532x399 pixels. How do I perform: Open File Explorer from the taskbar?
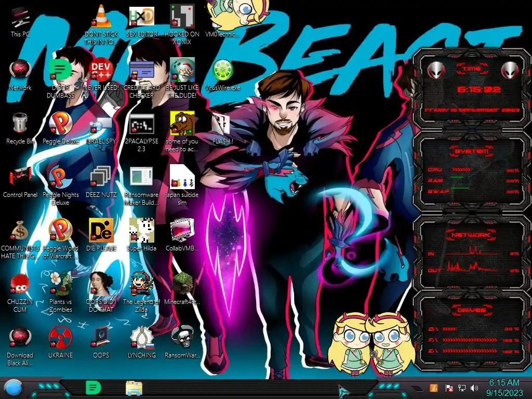[x=134, y=388]
